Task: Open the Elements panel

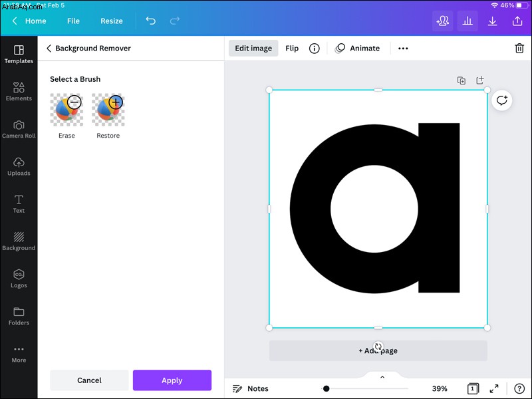Action: (19, 92)
